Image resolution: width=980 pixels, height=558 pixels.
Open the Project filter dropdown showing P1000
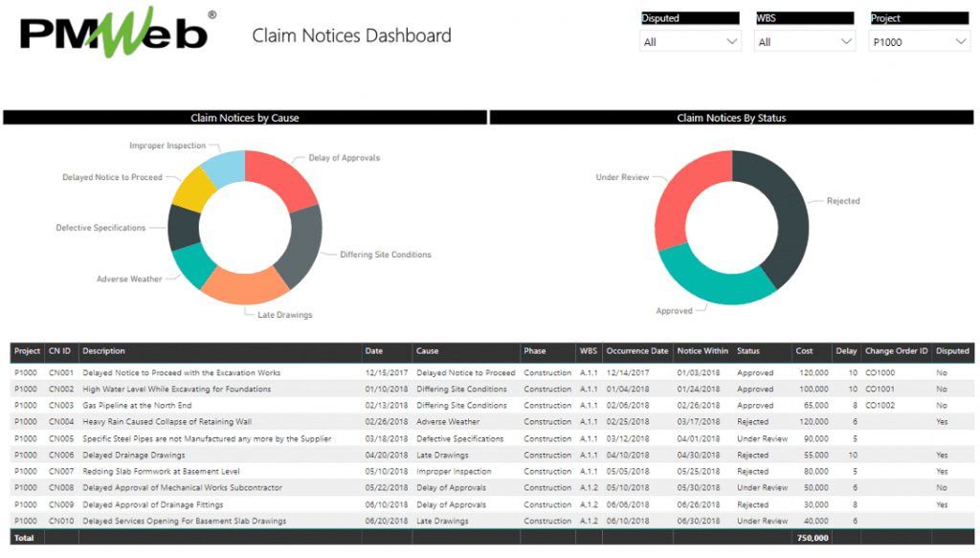click(920, 42)
